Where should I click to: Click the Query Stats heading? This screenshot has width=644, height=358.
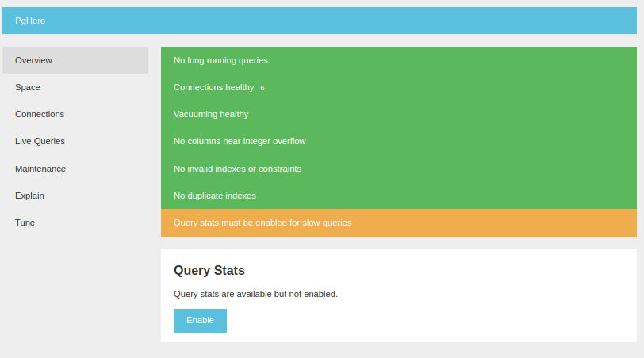click(209, 271)
